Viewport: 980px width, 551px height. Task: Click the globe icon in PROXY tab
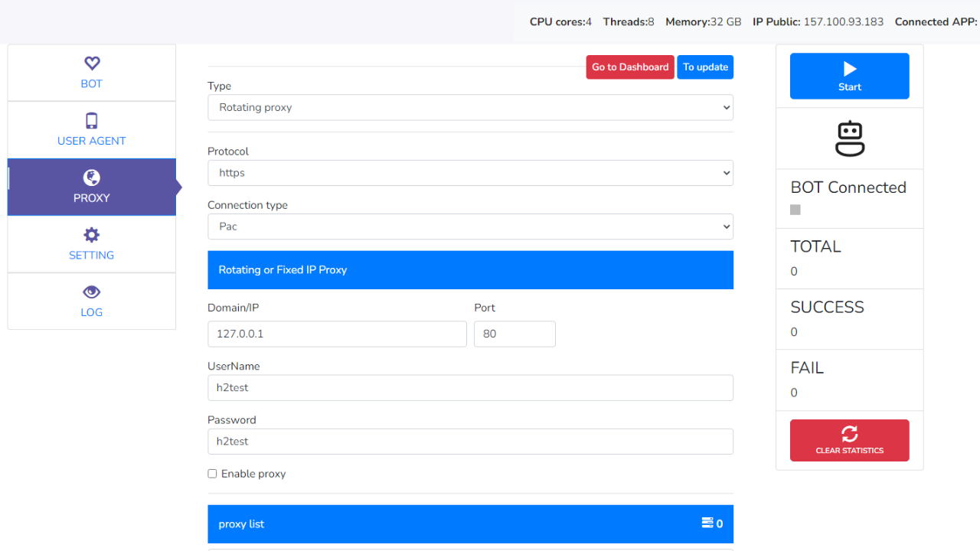92,178
